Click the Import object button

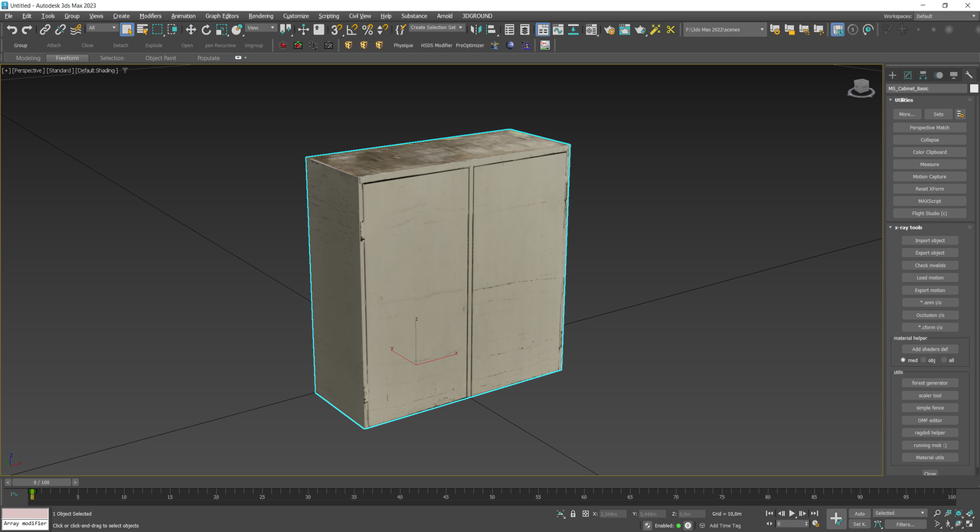[929, 240]
